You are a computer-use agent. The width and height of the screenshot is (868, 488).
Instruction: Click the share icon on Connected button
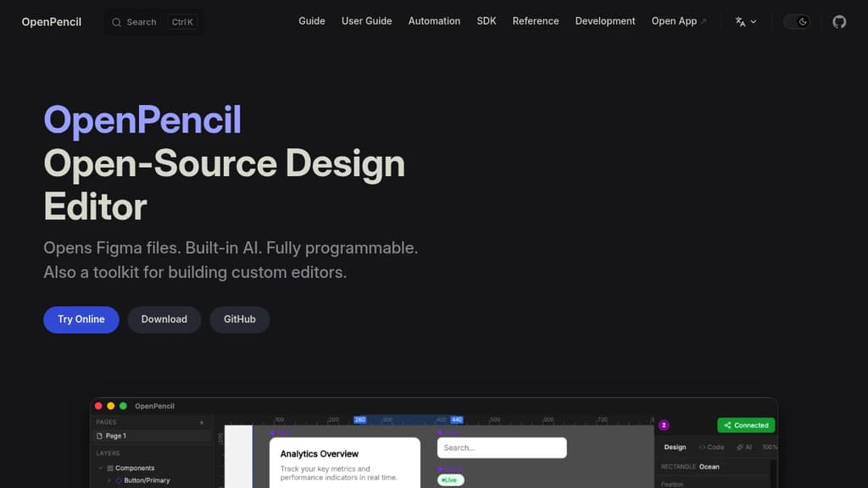(x=727, y=425)
